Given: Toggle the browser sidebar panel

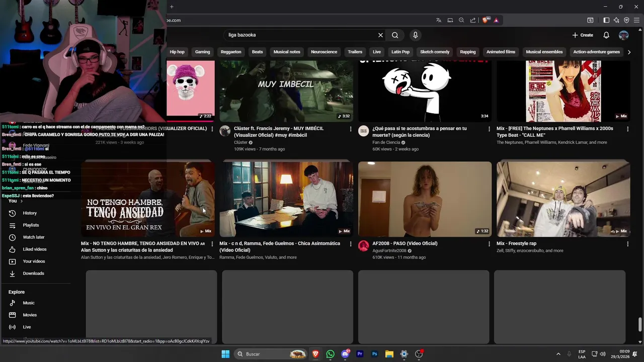Looking at the screenshot, I should click(606, 20).
